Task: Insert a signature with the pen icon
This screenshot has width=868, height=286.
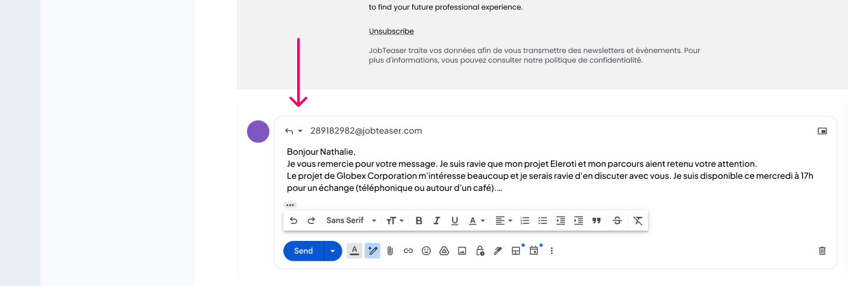Action: tap(498, 251)
